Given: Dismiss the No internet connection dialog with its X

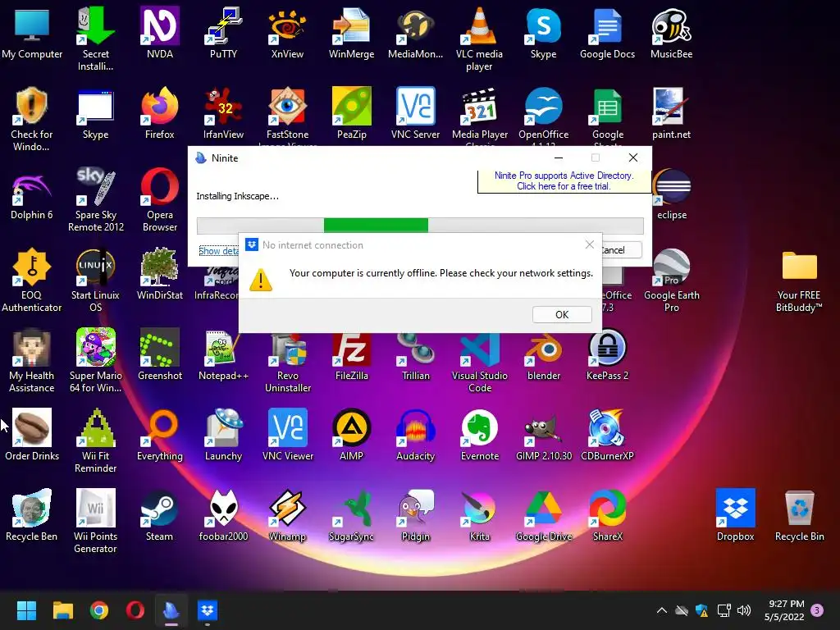Looking at the screenshot, I should [x=589, y=244].
